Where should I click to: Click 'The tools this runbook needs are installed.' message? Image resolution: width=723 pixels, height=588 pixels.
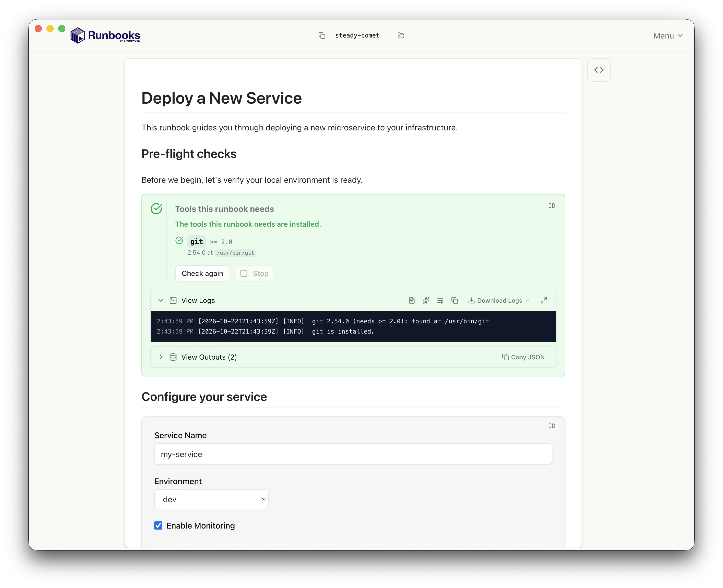click(x=248, y=224)
